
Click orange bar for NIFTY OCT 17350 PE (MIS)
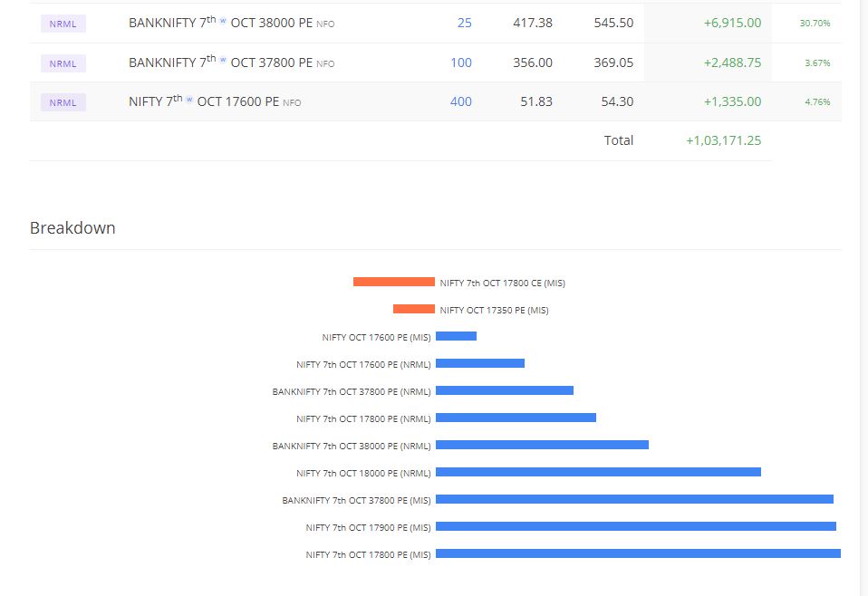pyautogui.click(x=414, y=310)
